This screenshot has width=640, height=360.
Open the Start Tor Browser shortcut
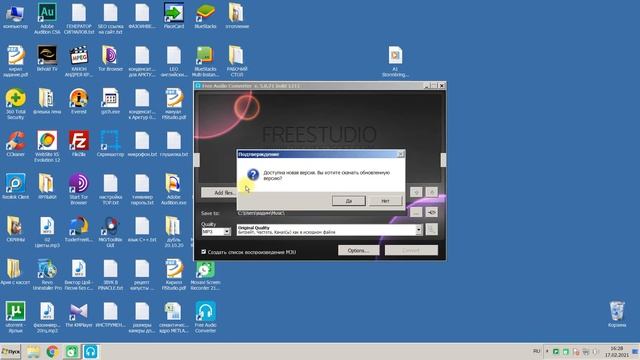click(78, 189)
